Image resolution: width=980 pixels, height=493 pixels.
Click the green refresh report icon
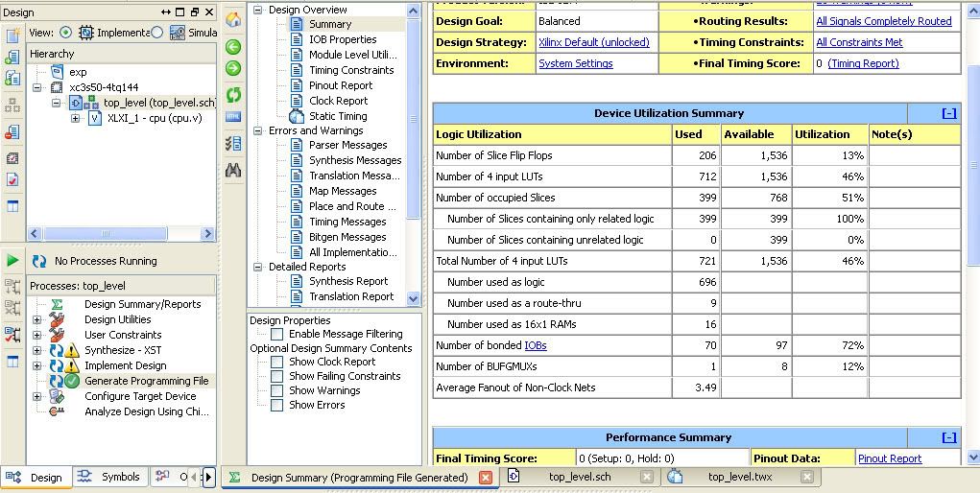(x=232, y=95)
